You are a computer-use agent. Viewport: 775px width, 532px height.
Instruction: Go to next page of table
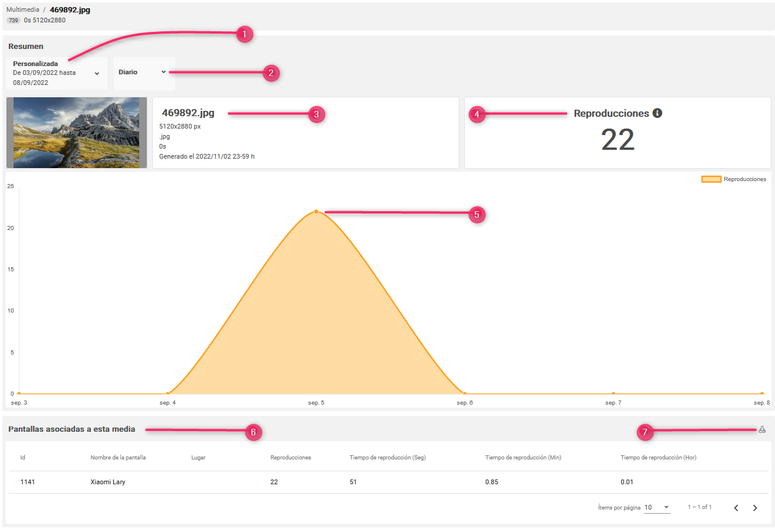(755, 508)
